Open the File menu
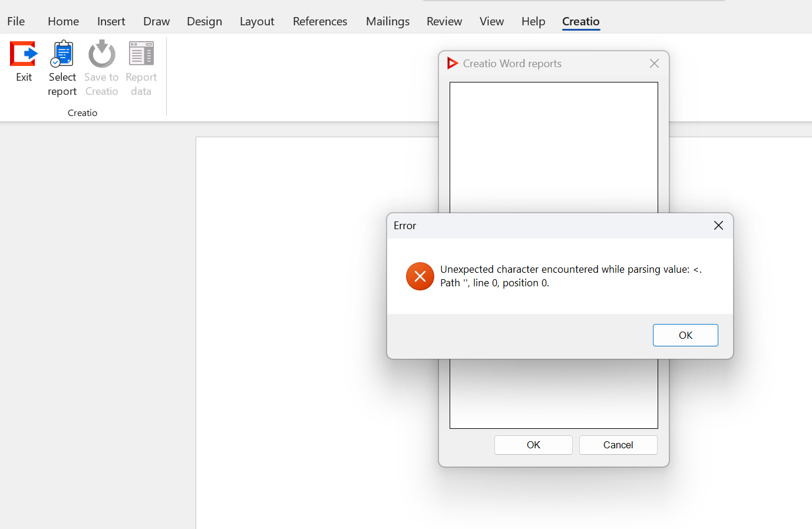 (16, 21)
